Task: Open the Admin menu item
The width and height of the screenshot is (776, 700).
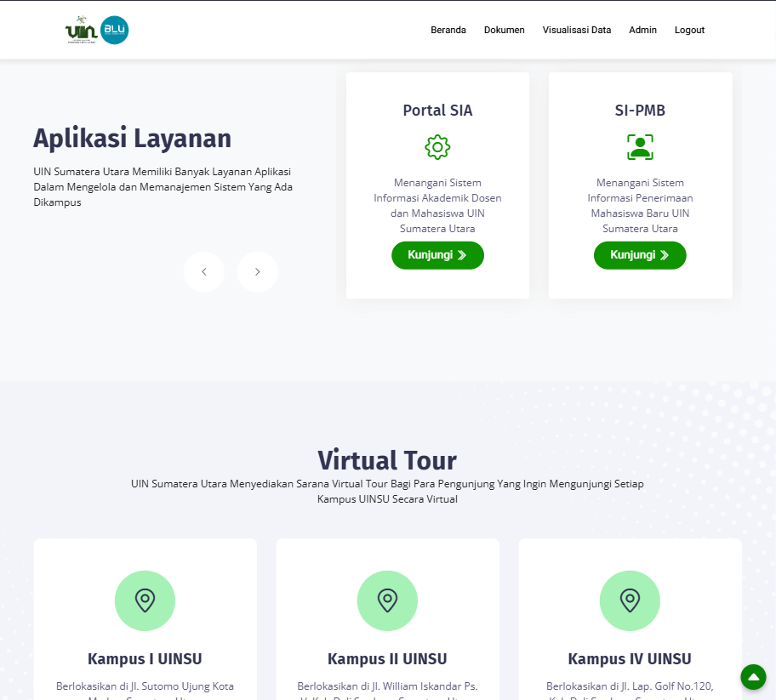Action: coord(642,30)
